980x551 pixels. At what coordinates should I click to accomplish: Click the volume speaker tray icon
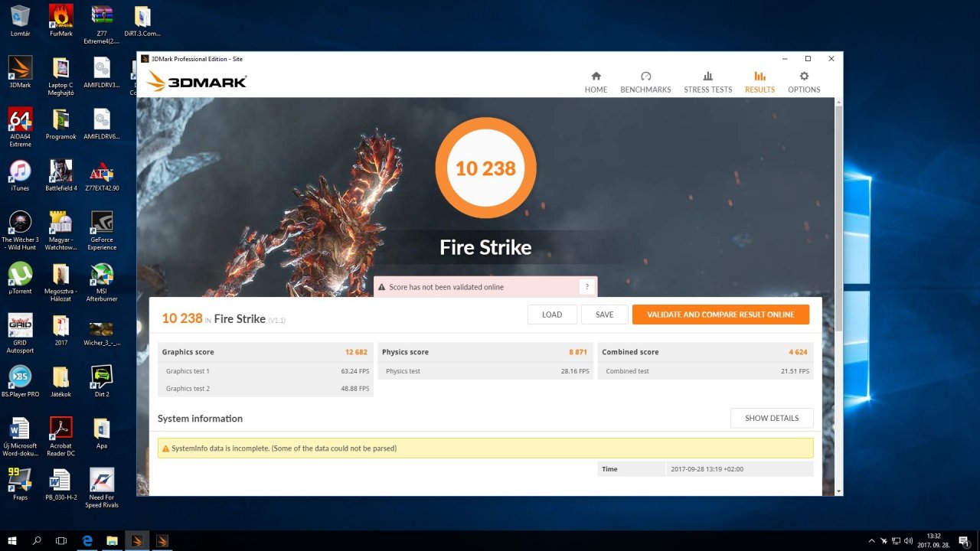point(908,540)
